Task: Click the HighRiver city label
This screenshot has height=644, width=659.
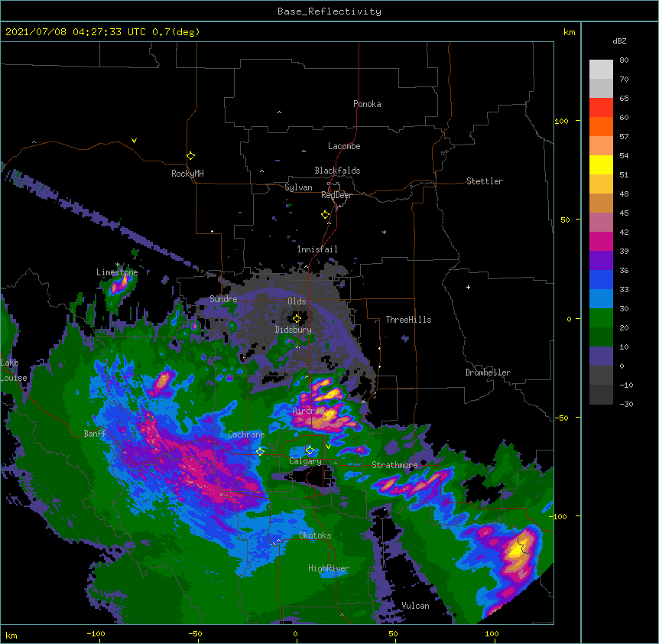Action: click(329, 568)
